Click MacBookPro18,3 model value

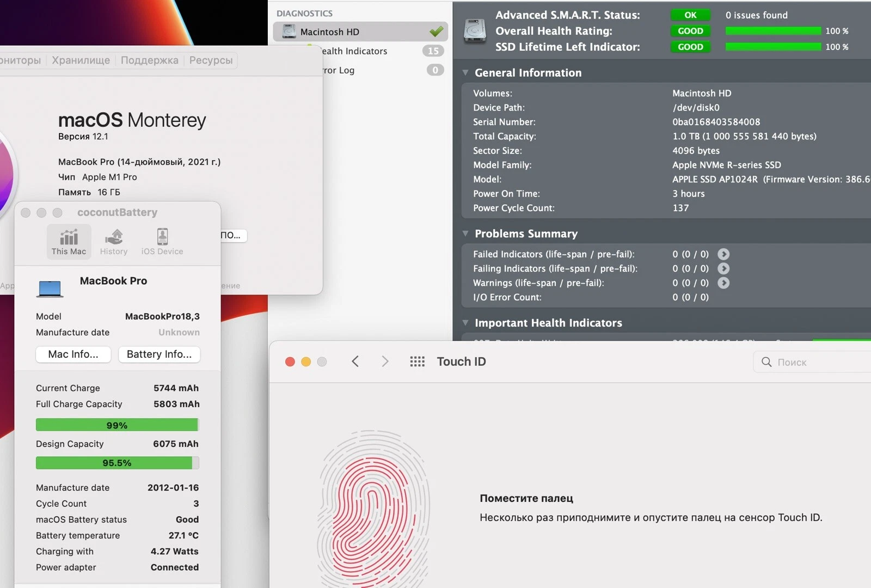tap(162, 316)
